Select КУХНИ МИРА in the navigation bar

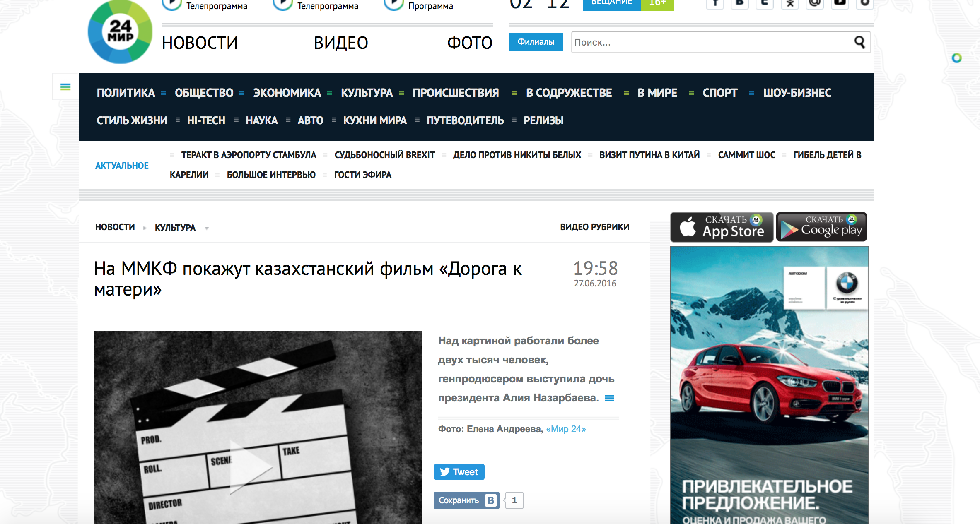click(x=375, y=120)
